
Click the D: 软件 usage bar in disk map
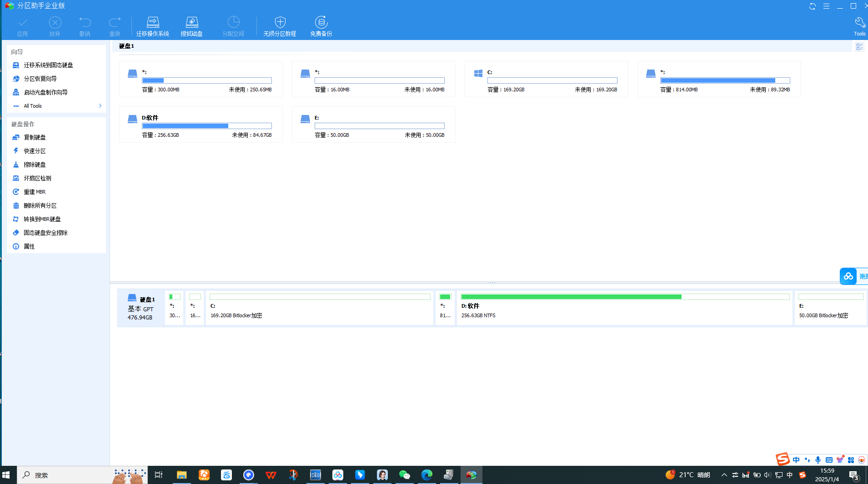625,297
